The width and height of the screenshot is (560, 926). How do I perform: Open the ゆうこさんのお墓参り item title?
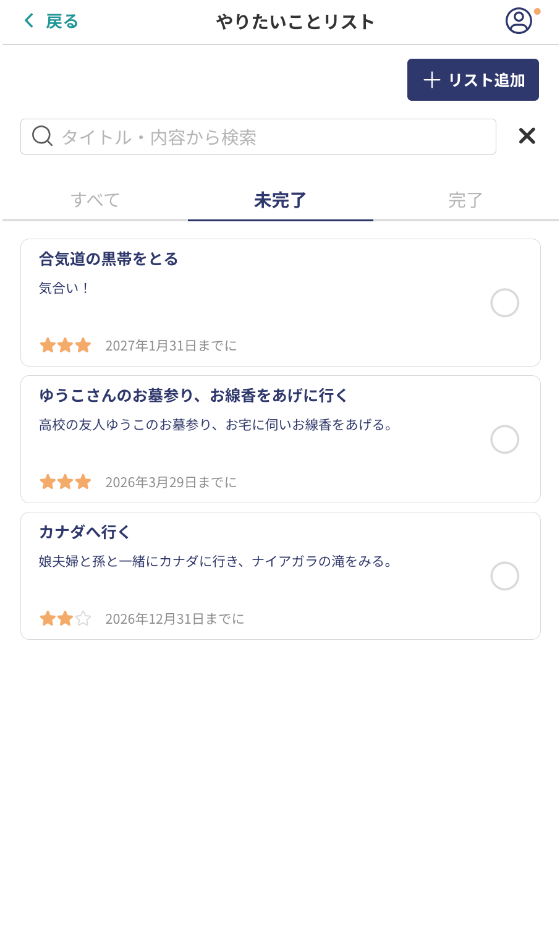(x=193, y=396)
